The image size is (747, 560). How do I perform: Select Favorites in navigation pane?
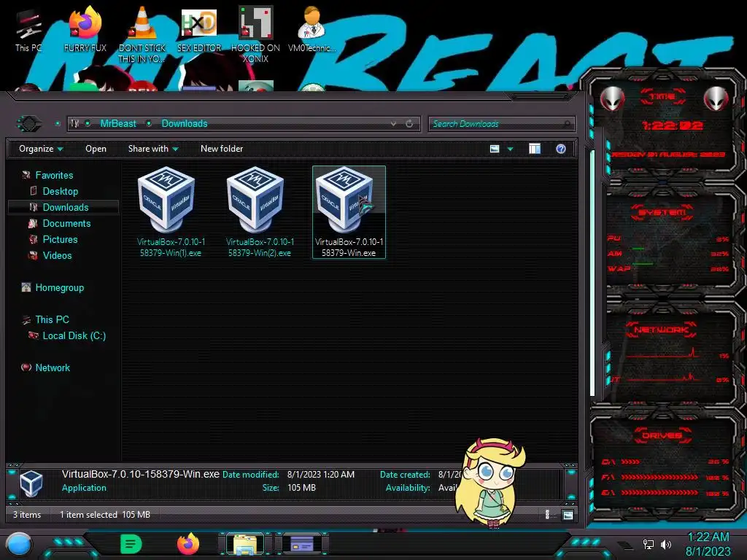pos(54,175)
